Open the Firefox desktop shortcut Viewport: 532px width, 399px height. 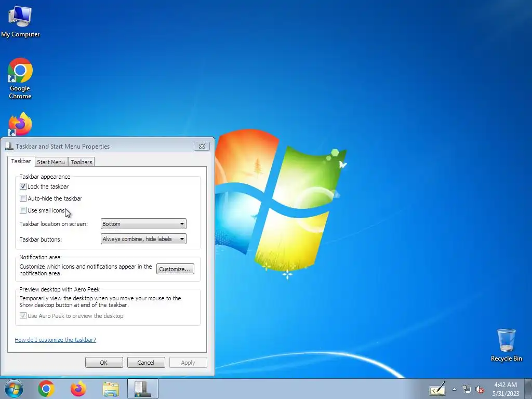[20, 124]
